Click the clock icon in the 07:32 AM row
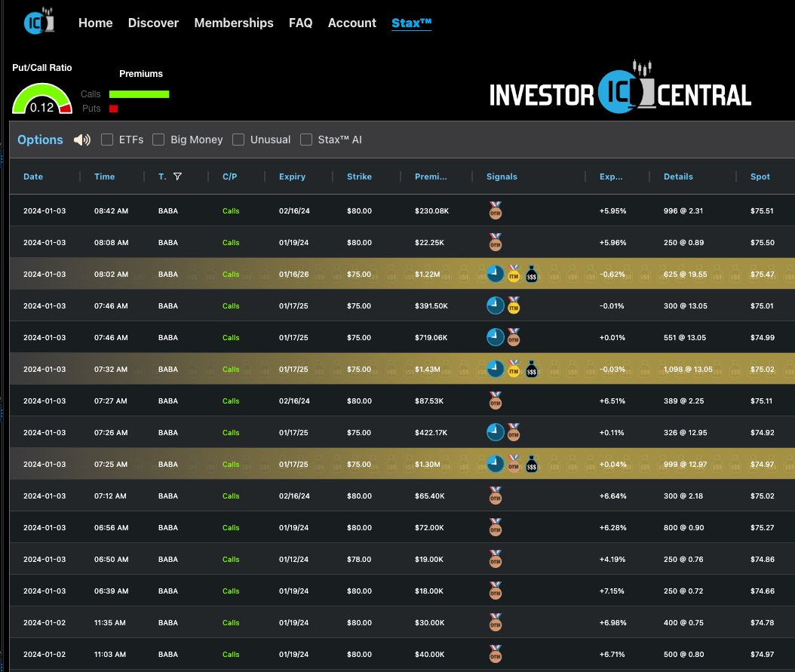 coord(496,369)
